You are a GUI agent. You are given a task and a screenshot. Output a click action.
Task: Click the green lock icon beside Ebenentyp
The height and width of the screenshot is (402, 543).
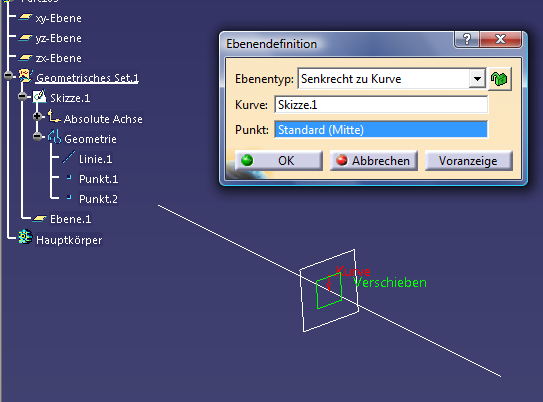499,79
